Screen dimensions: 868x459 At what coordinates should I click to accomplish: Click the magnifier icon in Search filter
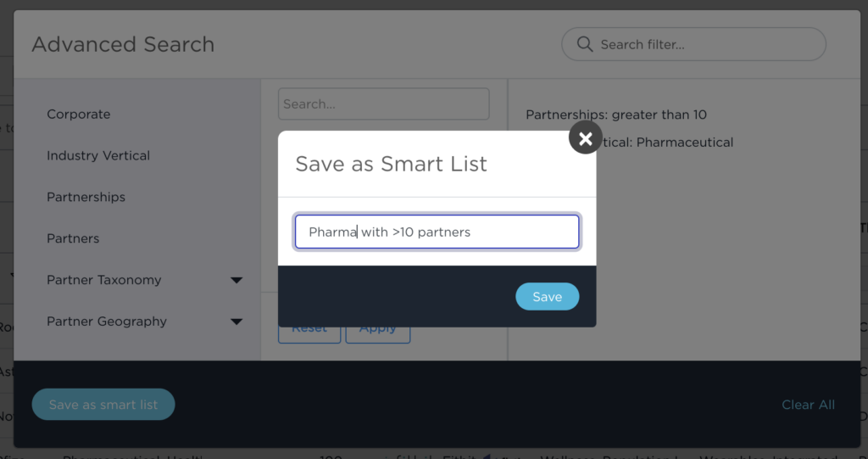(585, 44)
